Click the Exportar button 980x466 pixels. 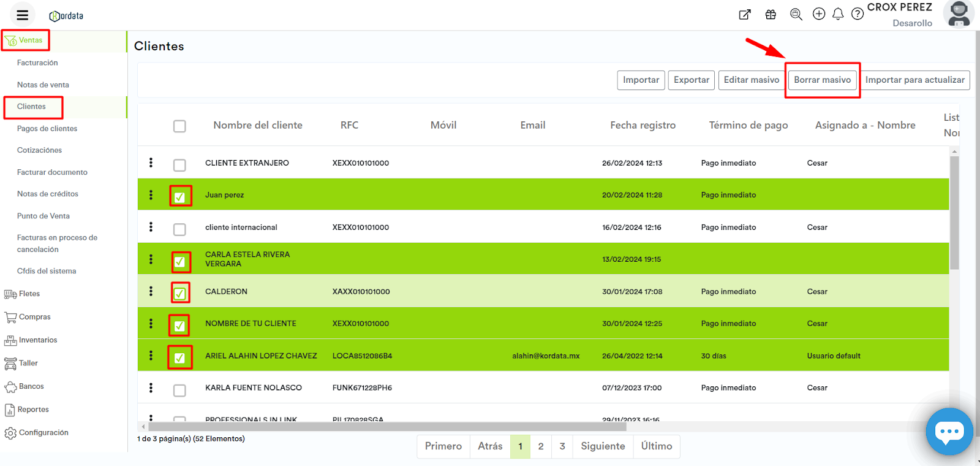[691, 80]
